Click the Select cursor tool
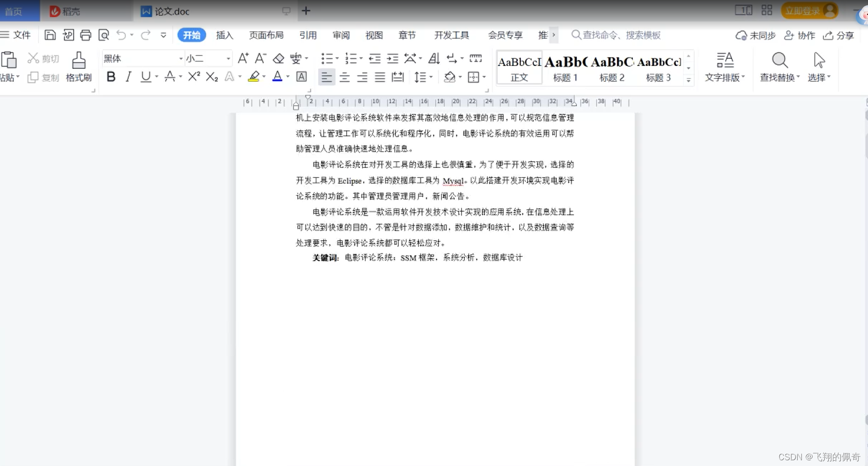Viewport: 868px width, 466px height. tap(819, 67)
